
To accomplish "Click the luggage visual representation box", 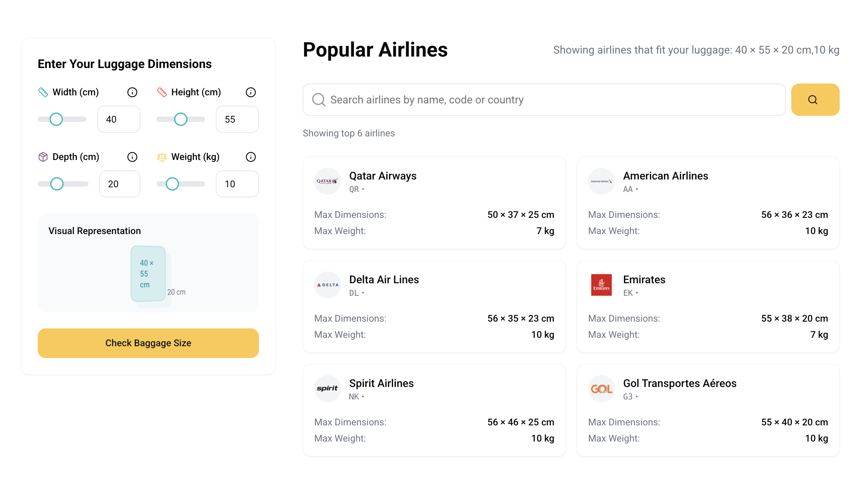I will pos(148,273).
